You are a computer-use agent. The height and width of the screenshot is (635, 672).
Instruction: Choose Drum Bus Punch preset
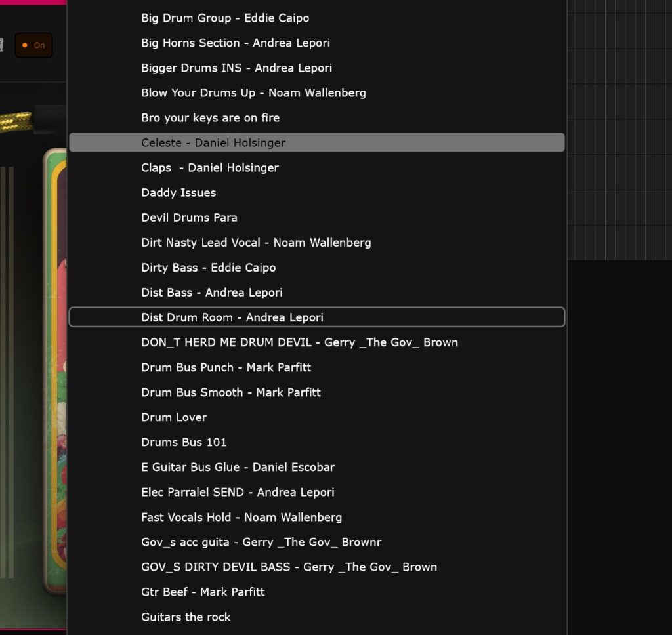point(226,367)
